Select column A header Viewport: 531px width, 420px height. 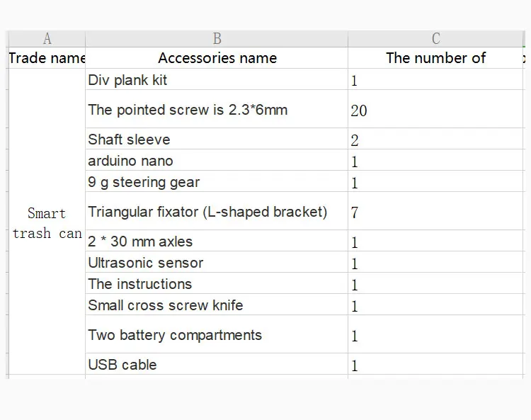(x=47, y=39)
